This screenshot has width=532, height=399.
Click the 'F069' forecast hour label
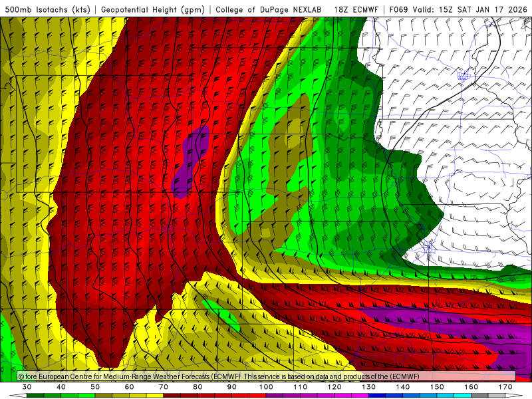(x=398, y=9)
